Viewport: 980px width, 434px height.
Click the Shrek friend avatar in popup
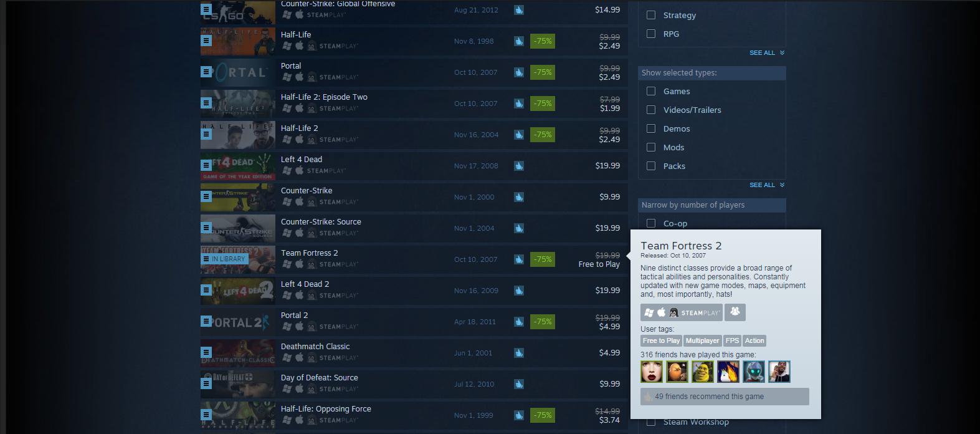tap(703, 372)
